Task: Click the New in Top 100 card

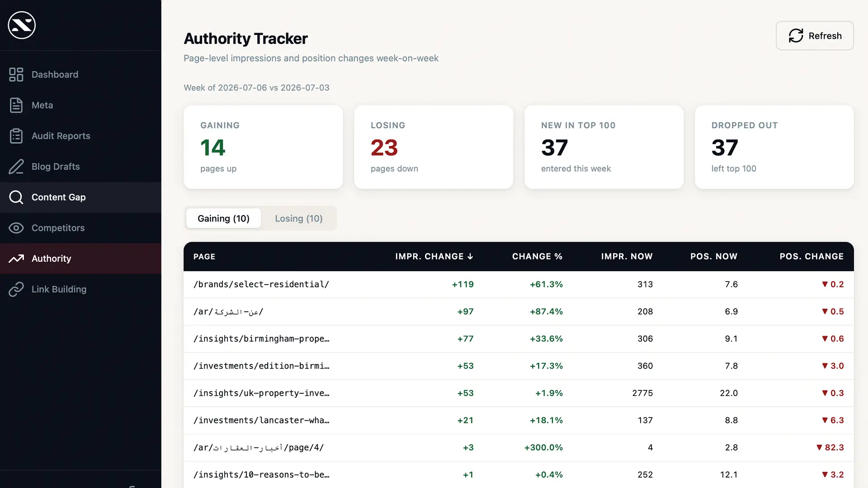Action: 604,147
